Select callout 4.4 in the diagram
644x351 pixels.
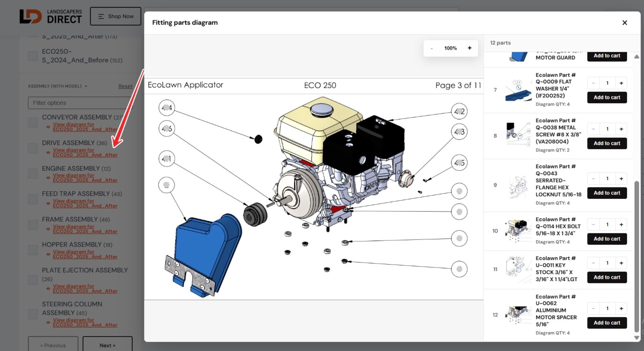pyautogui.click(x=167, y=108)
